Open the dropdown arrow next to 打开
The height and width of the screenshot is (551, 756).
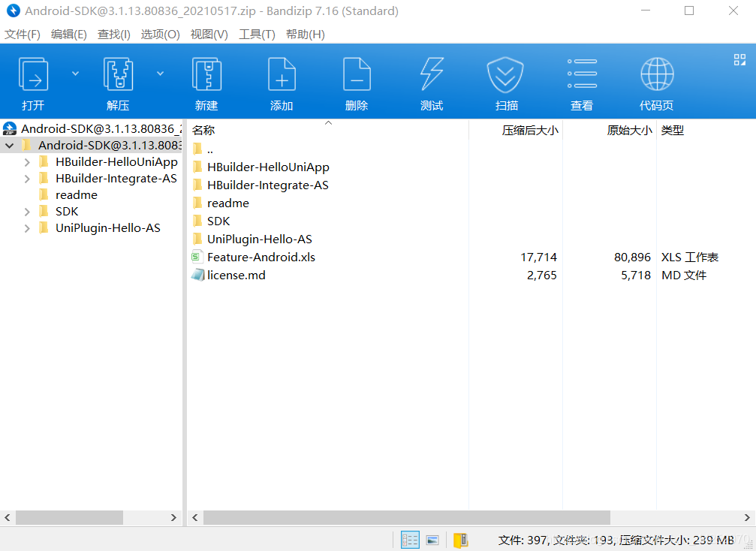click(75, 74)
